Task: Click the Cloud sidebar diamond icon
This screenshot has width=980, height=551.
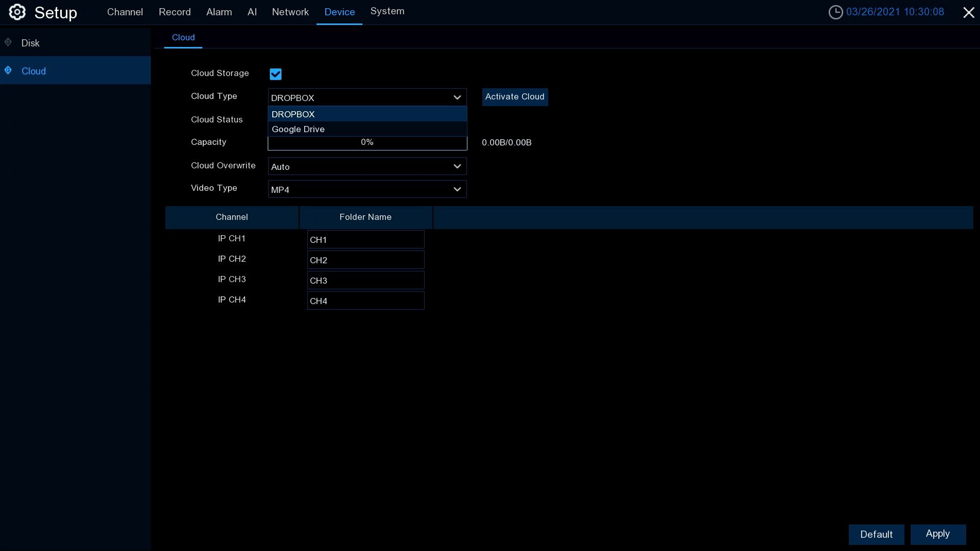Action: click(8, 70)
